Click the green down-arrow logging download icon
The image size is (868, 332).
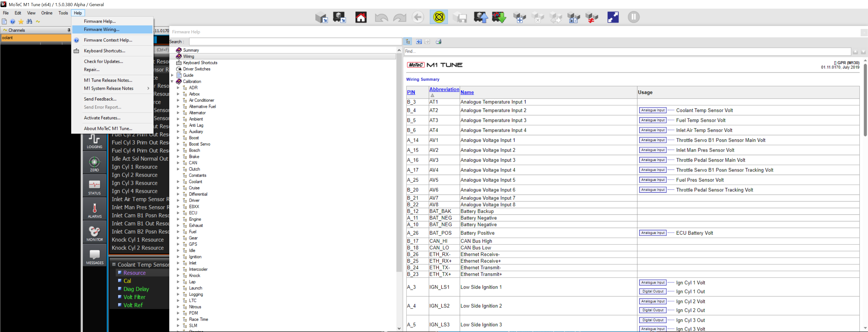pos(499,17)
